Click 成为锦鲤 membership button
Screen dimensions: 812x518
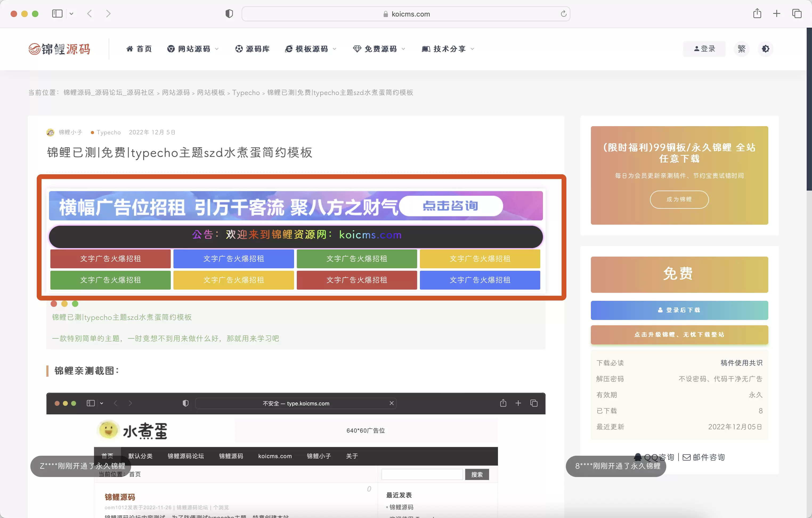point(679,198)
